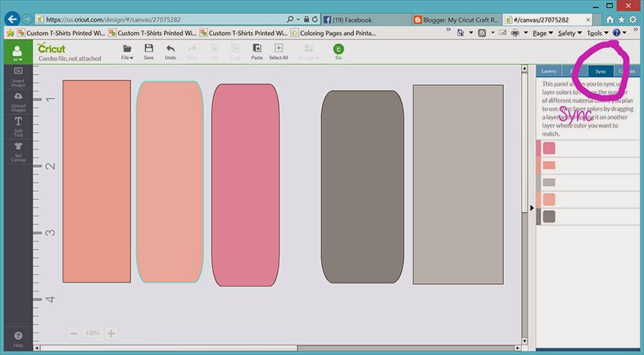
Task: Switch to the Layers tab
Action: pyautogui.click(x=549, y=71)
